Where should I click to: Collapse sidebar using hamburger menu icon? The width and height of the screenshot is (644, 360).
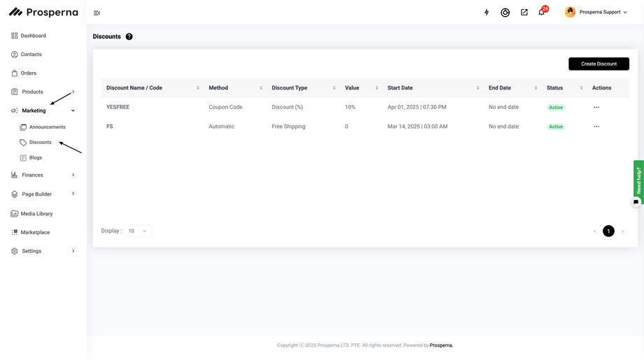tap(97, 13)
